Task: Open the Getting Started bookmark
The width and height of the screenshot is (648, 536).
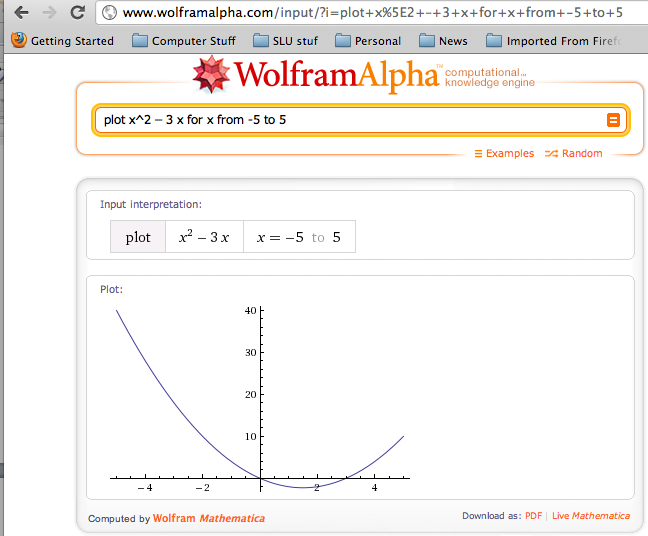Action: 63,41
